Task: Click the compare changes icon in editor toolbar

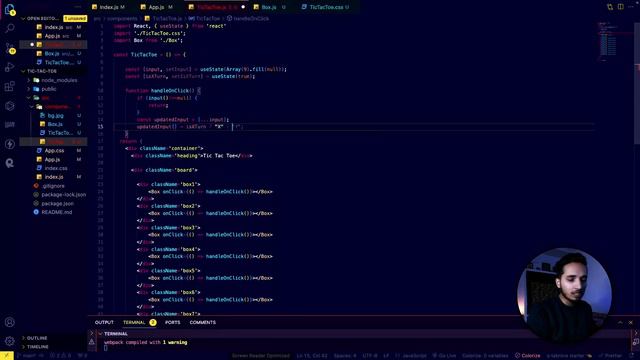Action: [x=610, y=7]
